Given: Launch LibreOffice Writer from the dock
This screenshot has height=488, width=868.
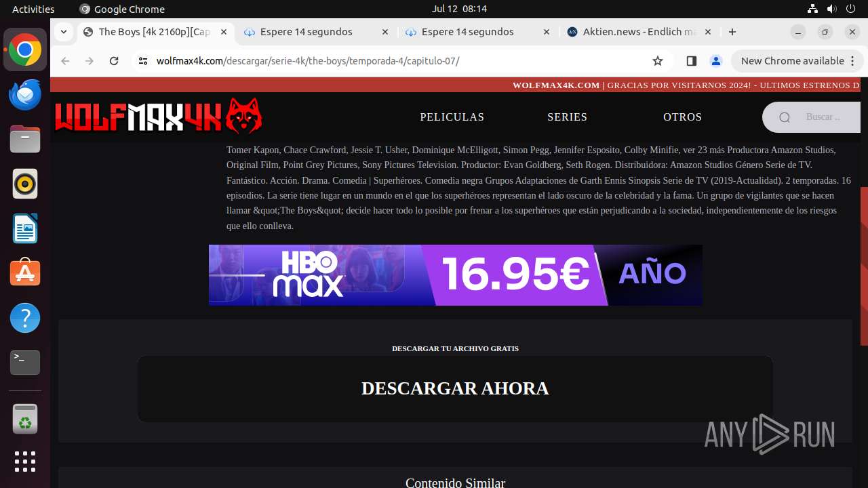Looking at the screenshot, I should pos(25,228).
